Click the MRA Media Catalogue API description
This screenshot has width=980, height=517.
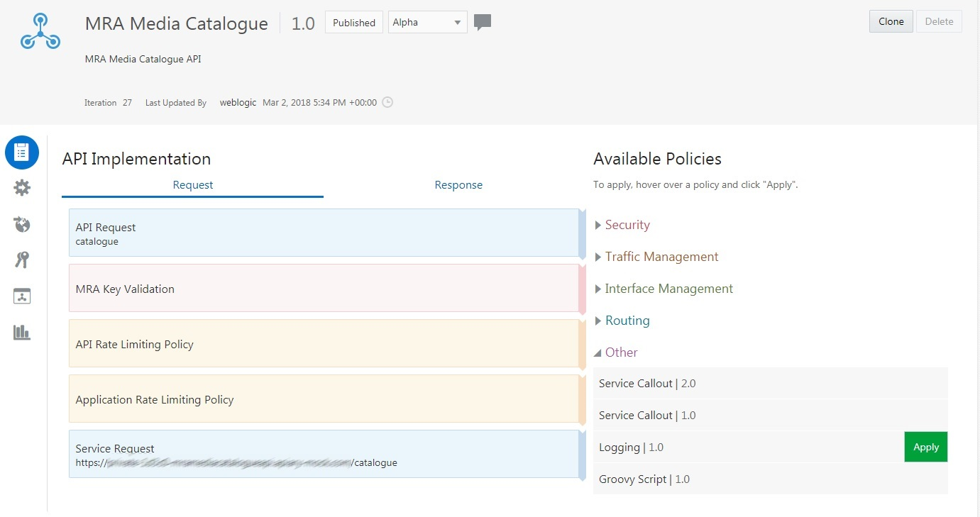pyautogui.click(x=143, y=59)
